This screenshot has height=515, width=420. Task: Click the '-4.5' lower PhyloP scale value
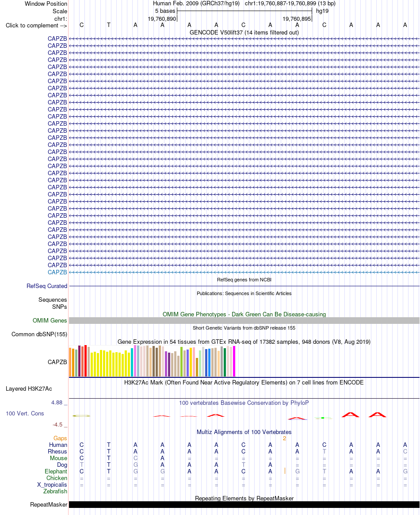pos(57,425)
